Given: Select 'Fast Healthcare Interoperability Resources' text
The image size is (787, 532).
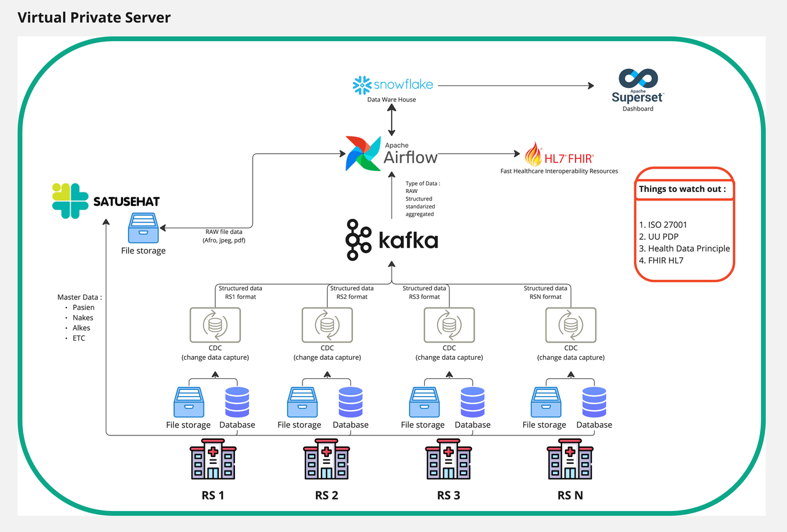Looking at the screenshot, I should point(559,171).
